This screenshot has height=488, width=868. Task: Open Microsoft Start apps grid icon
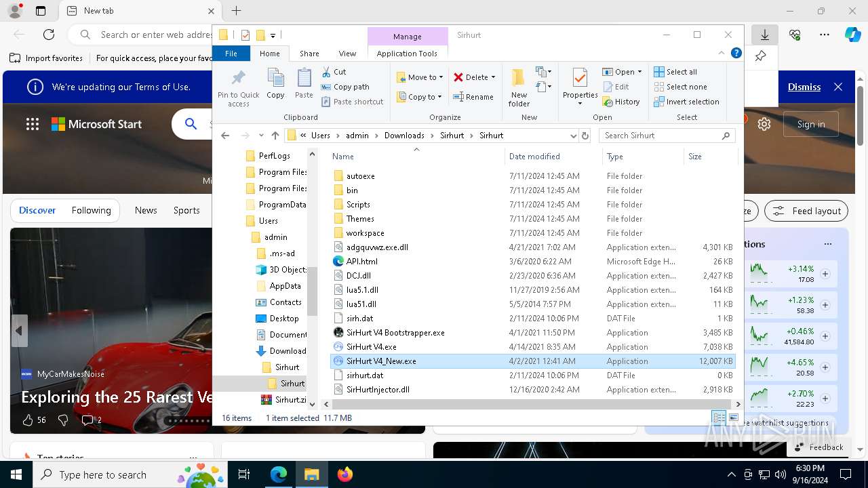click(32, 124)
